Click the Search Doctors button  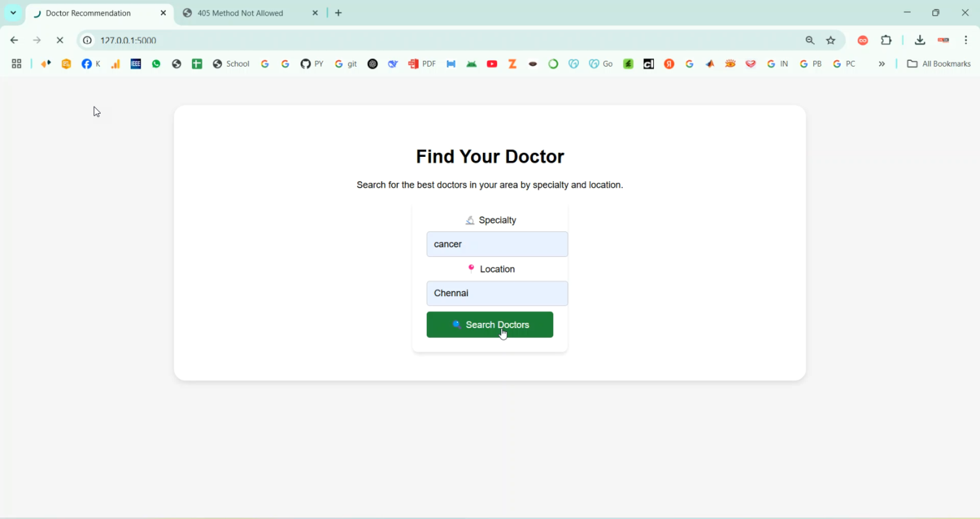point(490,325)
